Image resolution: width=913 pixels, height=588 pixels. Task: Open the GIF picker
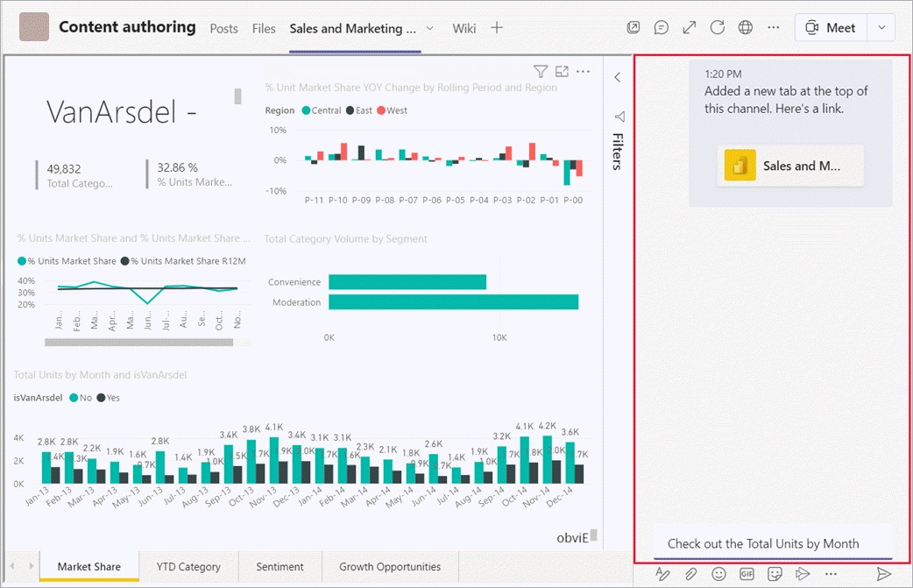[x=747, y=574]
